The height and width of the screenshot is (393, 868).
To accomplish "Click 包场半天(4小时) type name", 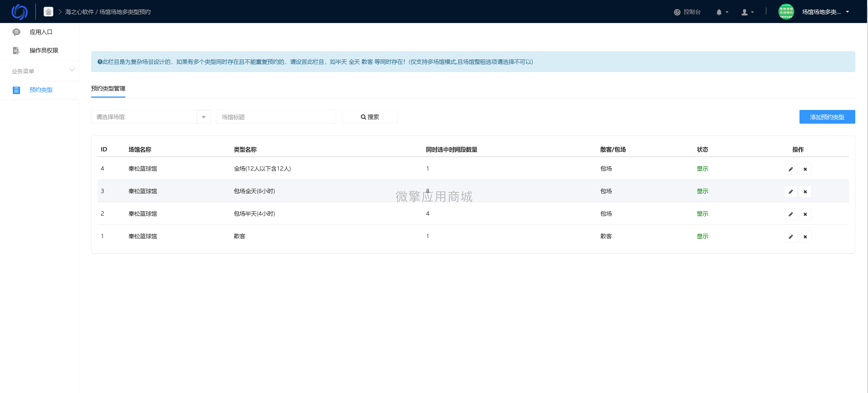I will click(254, 214).
